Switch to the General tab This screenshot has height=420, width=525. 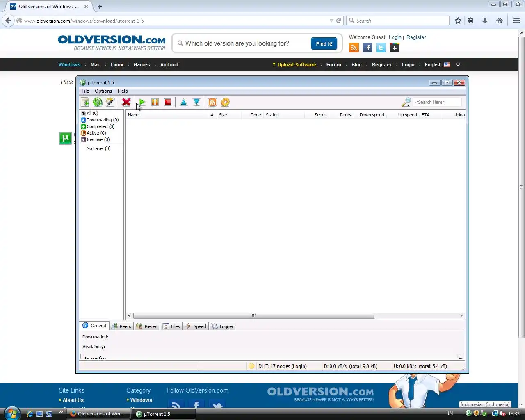[x=95, y=326]
